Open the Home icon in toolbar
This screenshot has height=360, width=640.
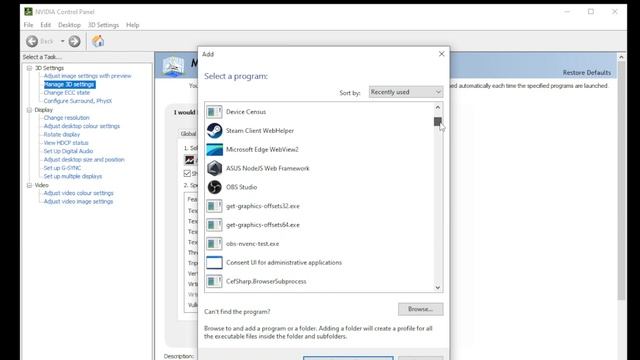pyautogui.click(x=98, y=41)
